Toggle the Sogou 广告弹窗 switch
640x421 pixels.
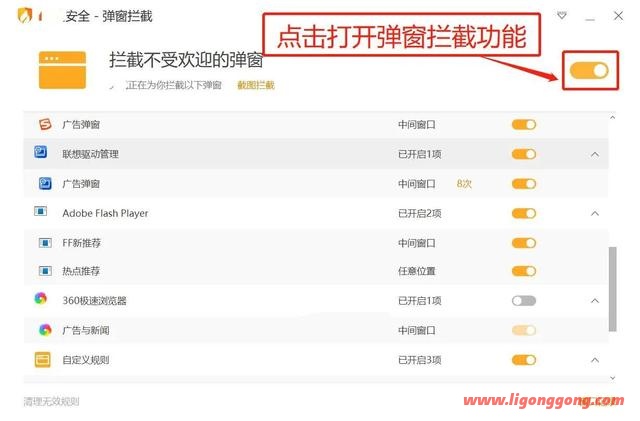click(x=524, y=125)
